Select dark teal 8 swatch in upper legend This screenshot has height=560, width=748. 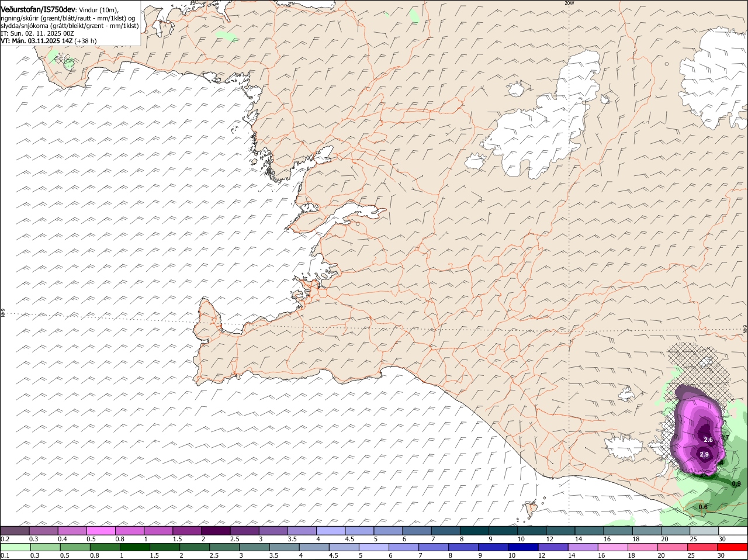tap(475, 531)
